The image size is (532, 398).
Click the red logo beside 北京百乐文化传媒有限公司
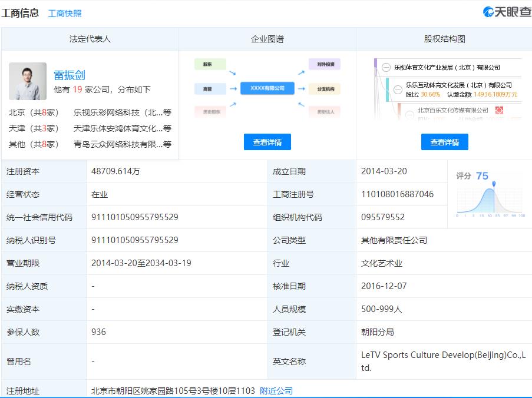501,110
